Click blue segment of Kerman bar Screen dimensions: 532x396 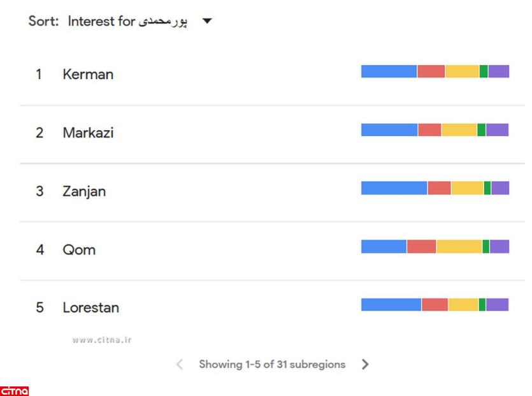tap(389, 71)
